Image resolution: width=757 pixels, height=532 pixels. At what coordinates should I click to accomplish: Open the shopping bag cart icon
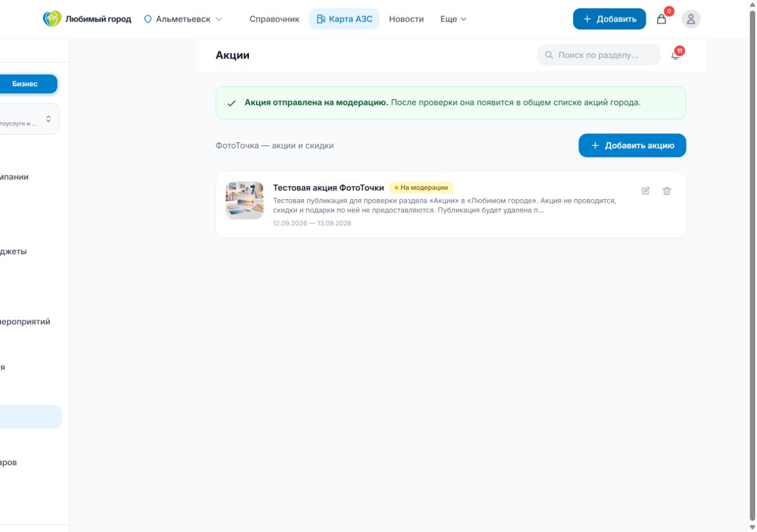pyautogui.click(x=661, y=19)
